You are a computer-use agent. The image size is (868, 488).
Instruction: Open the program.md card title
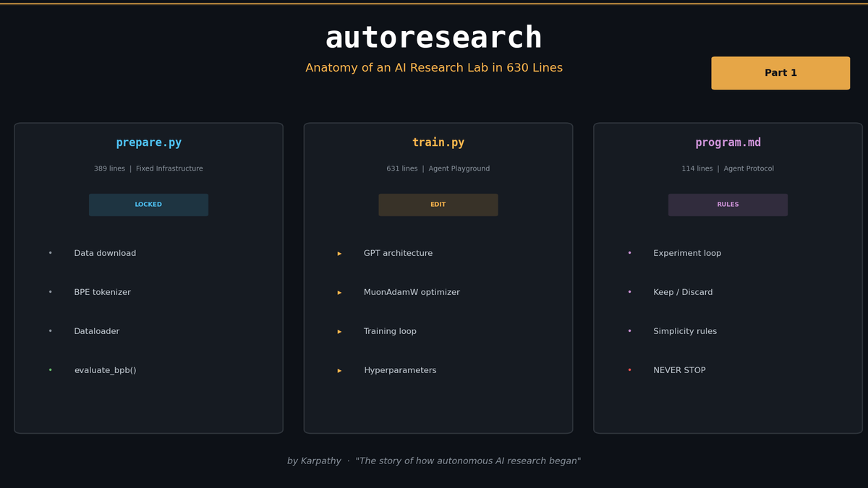(728, 142)
